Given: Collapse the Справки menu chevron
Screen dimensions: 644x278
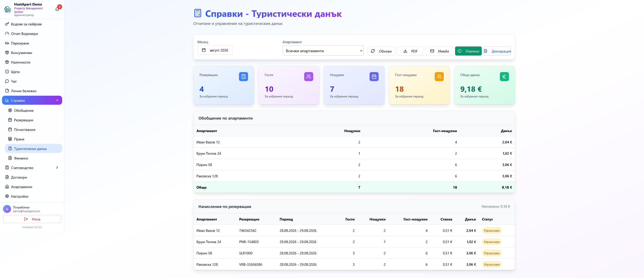Looking at the screenshot, I should click(x=57, y=100).
